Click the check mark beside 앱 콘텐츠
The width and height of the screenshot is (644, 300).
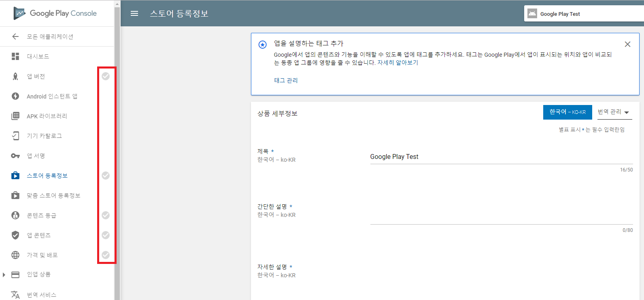click(106, 235)
